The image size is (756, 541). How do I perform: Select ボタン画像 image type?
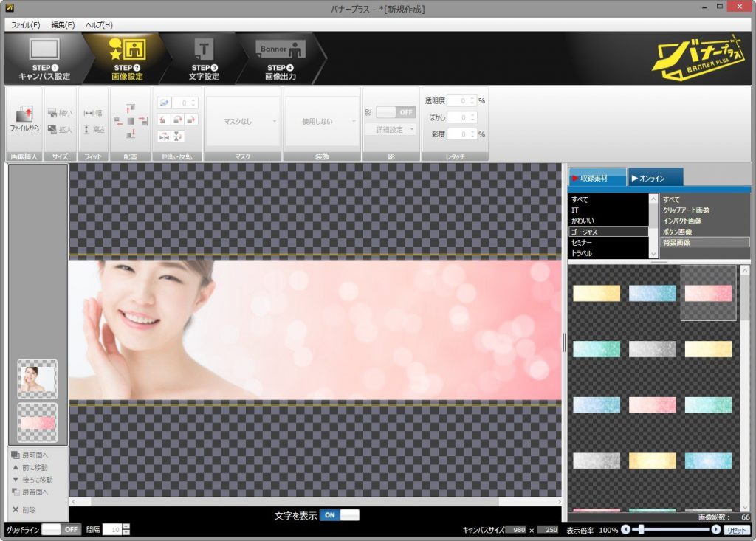pos(705,232)
